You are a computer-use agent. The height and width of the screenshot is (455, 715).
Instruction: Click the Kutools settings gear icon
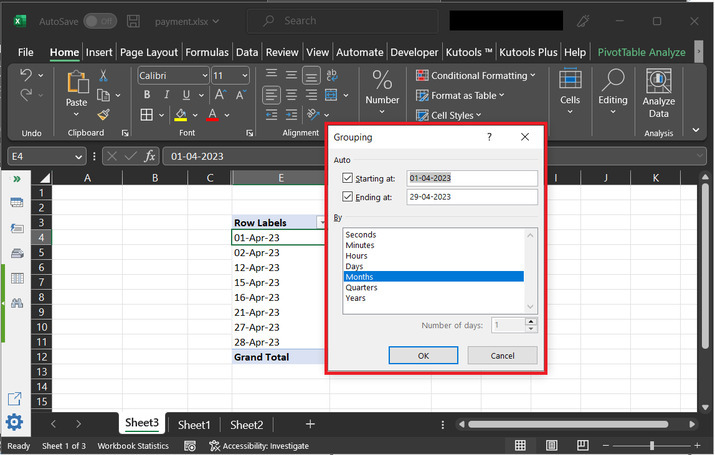tap(15, 422)
